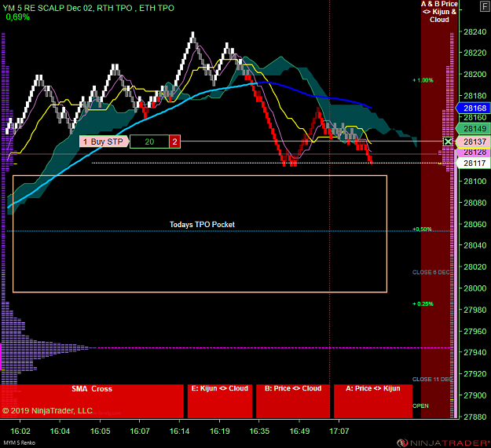Click the 'MYM 5 Renko' instrument label
Viewport: 491px width, 448px height.
click(20, 443)
